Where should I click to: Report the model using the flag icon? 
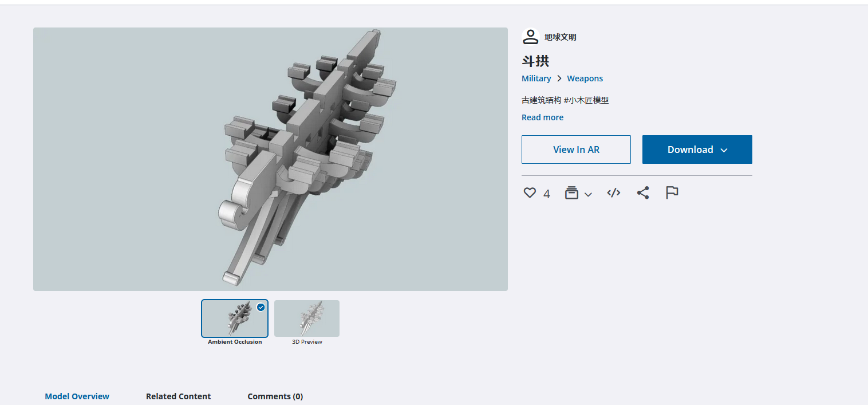point(672,193)
